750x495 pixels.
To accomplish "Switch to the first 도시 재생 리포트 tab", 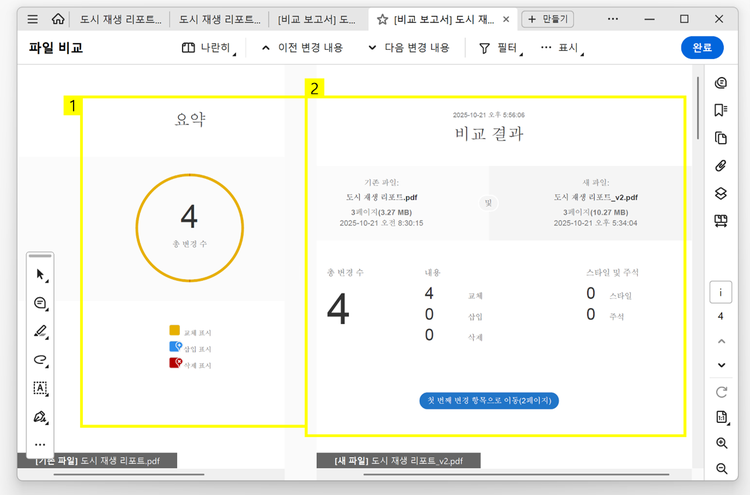I will point(120,20).
